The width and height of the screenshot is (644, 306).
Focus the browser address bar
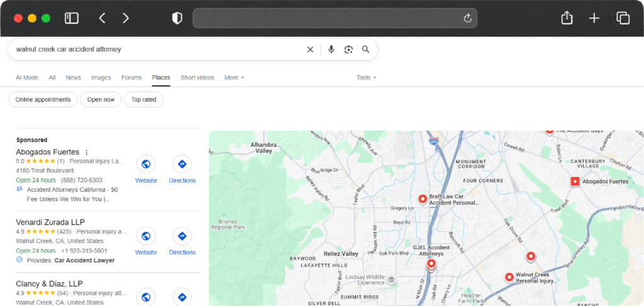(x=335, y=18)
